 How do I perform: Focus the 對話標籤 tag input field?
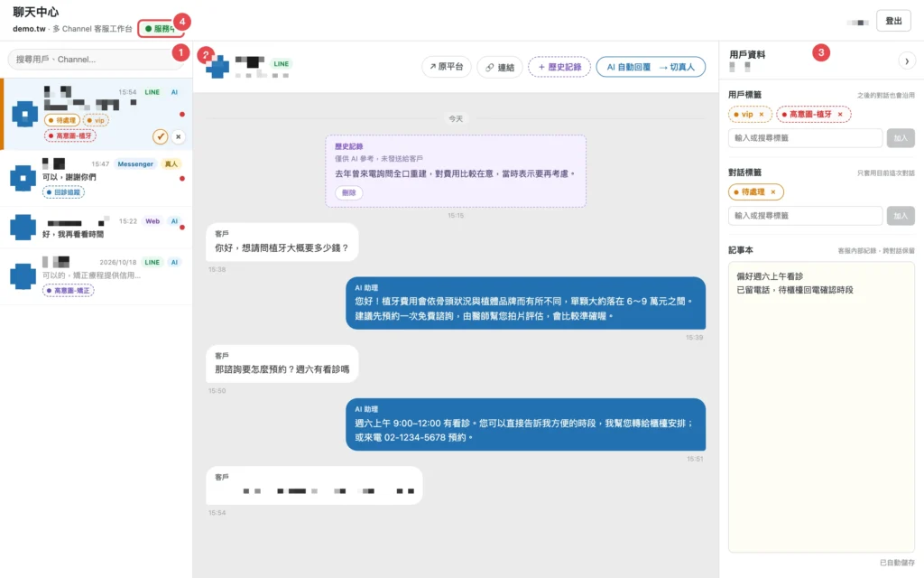point(805,216)
